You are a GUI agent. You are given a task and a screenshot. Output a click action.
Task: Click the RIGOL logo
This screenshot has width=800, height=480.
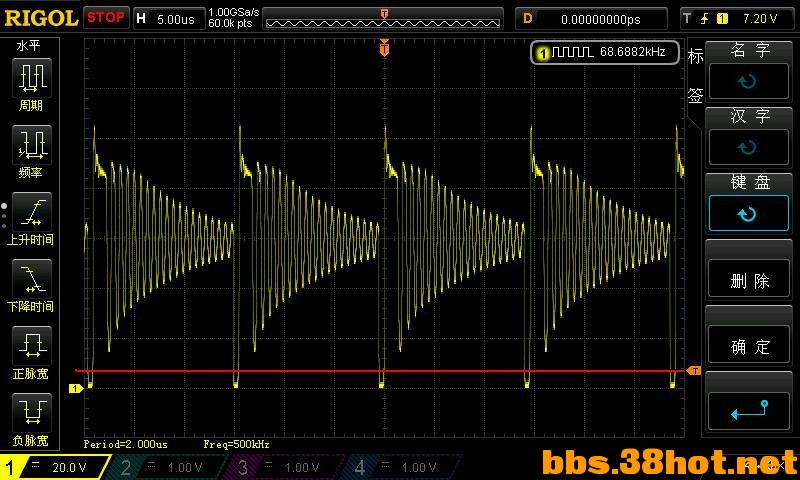[41, 18]
